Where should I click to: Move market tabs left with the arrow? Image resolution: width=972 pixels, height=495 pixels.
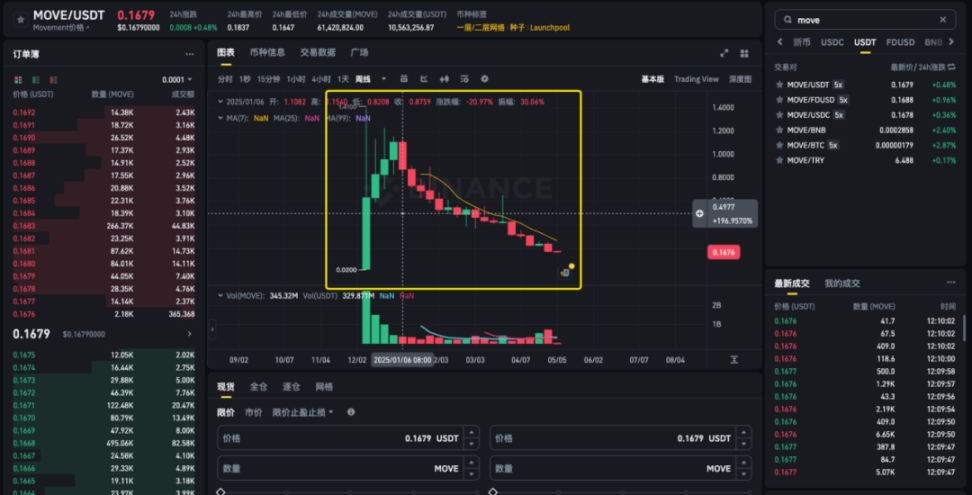(780, 42)
